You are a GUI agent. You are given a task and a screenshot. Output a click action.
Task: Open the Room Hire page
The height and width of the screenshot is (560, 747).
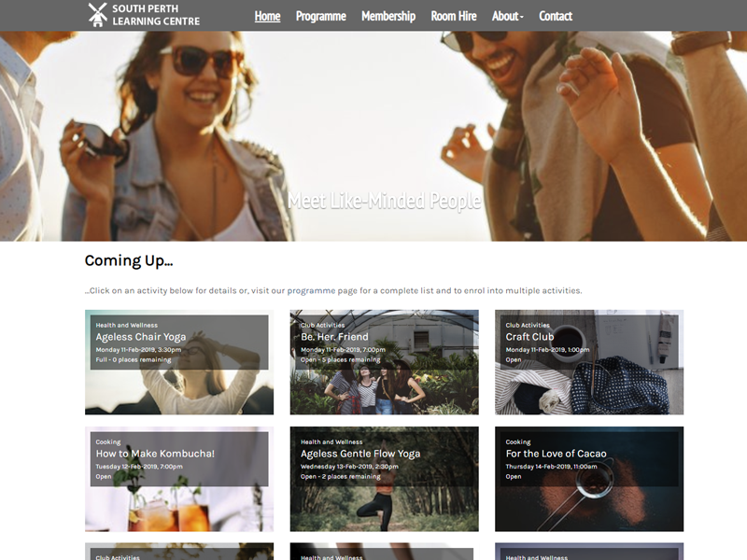click(x=452, y=16)
